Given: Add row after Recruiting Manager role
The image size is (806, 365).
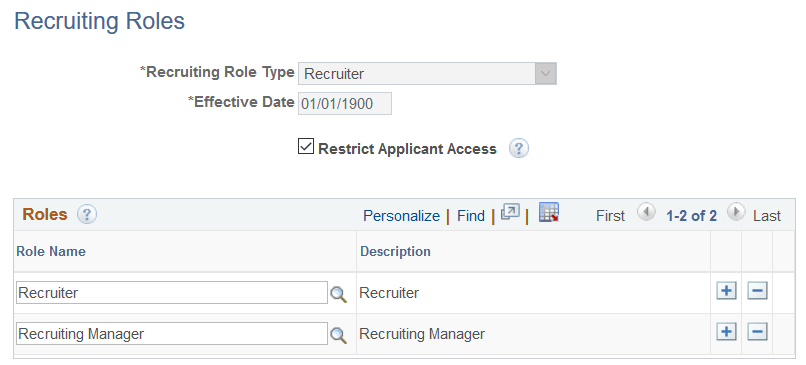Looking at the screenshot, I should (x=726, y=332).
